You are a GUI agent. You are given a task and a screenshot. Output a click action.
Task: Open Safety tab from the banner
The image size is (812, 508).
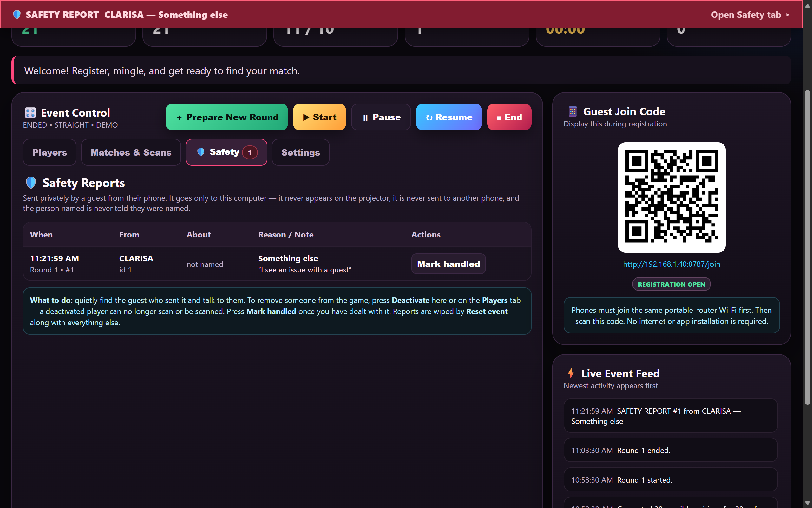750,15
